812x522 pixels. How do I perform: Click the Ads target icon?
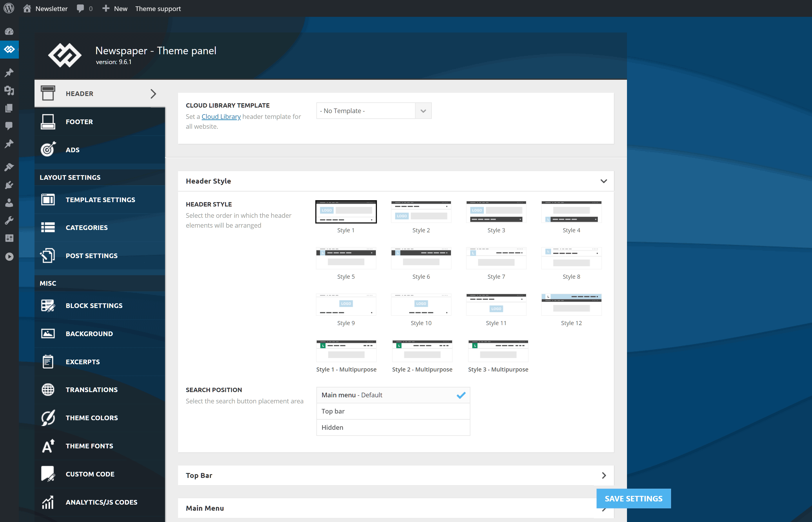coord(48,149)
